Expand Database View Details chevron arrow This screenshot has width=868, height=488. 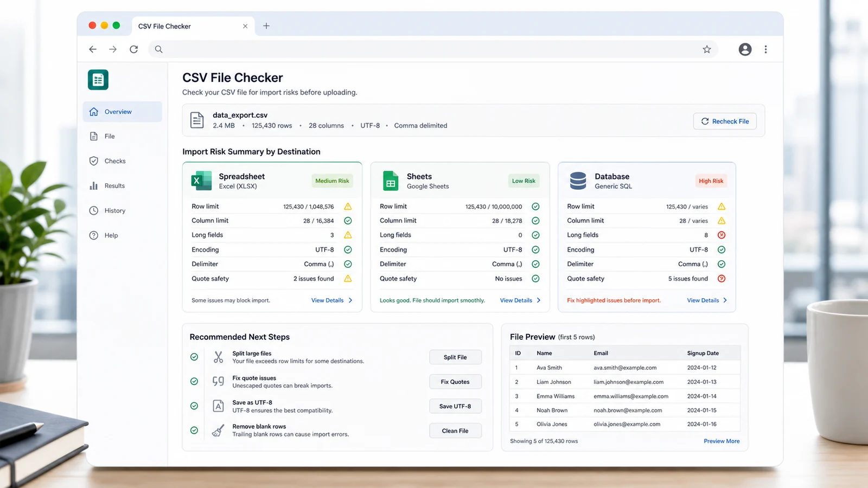coord(725,300)
